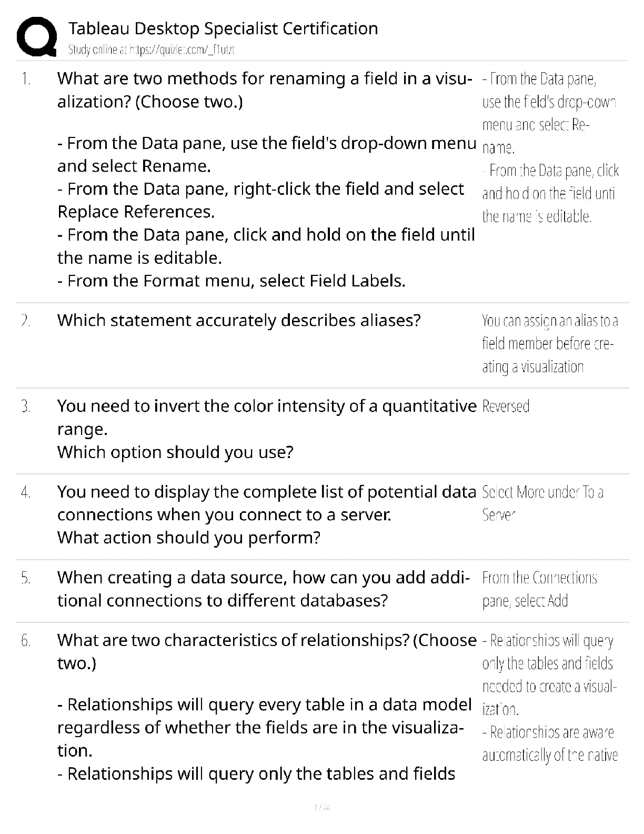The image size is (644, 834).
Task: Click question 6 about characteristics of relationships
Action: 267,651
